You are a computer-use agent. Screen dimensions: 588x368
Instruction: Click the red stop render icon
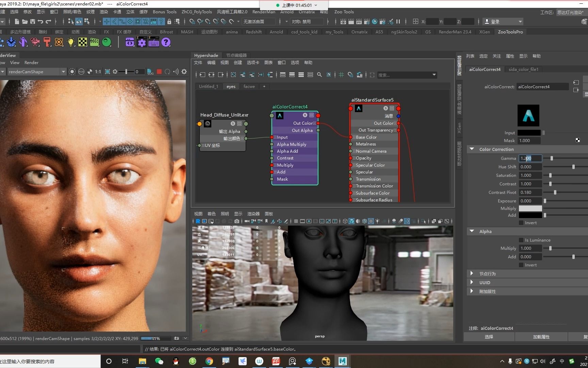159,72
